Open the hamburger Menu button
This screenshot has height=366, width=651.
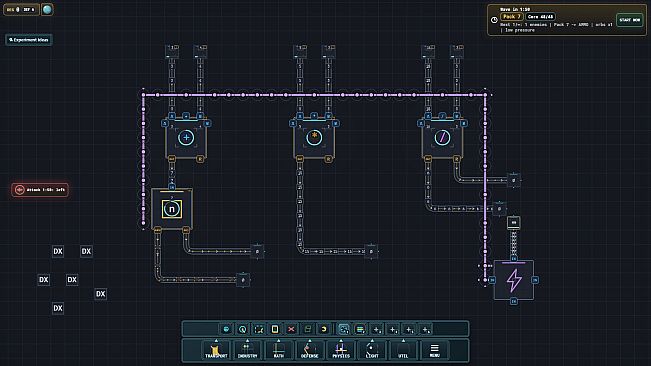point(434,351)
